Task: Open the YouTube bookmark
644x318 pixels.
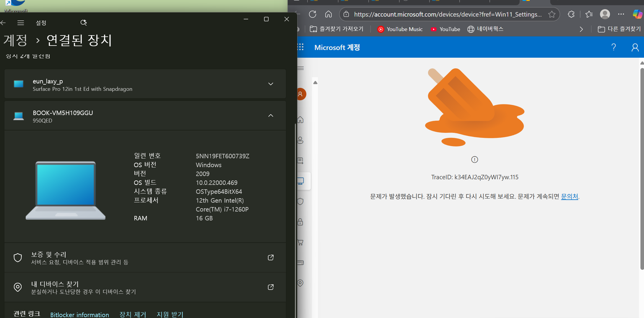Action: [445, 29]
